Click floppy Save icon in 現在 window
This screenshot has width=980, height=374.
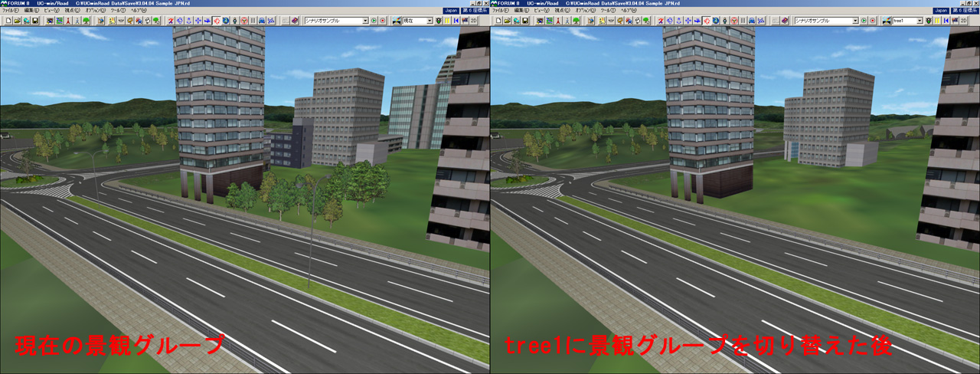[35, 21]
